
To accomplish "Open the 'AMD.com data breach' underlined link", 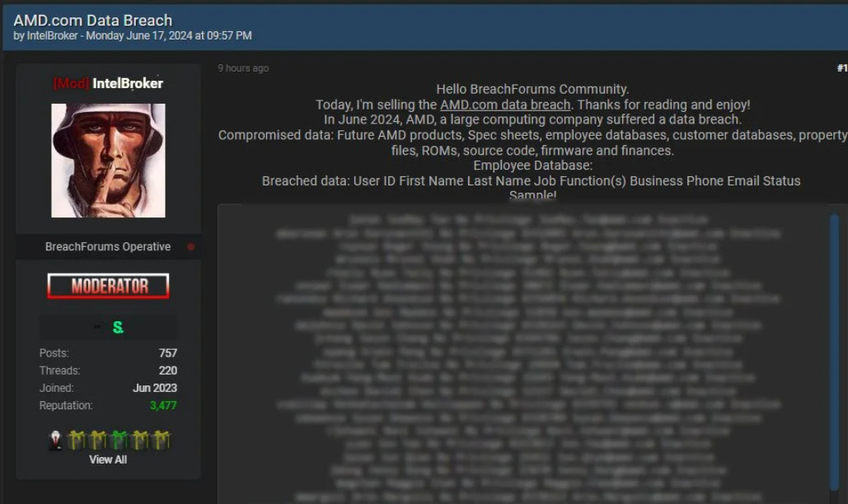I will pyautogui.click(x=505, y=105).
